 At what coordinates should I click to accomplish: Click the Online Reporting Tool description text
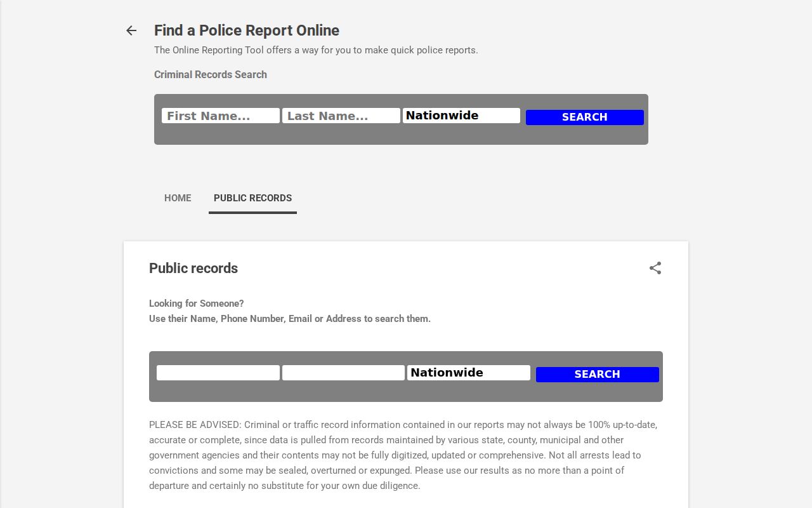(x=316, y=50)
